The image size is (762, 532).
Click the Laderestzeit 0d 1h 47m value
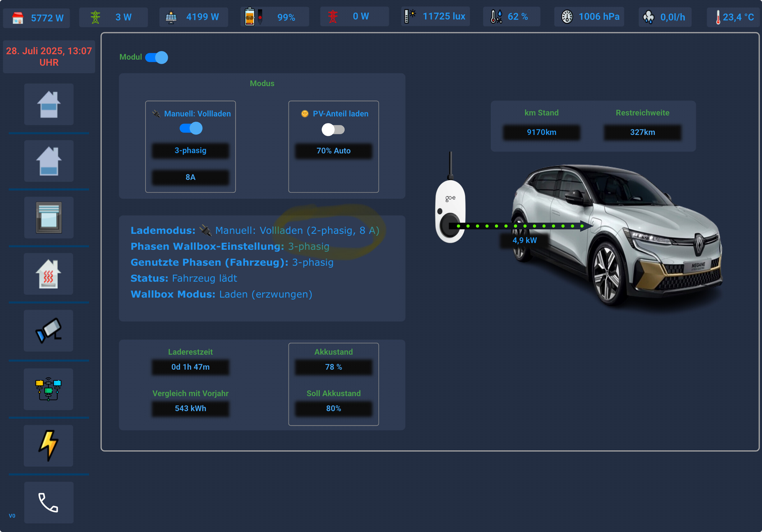point(190,367)
